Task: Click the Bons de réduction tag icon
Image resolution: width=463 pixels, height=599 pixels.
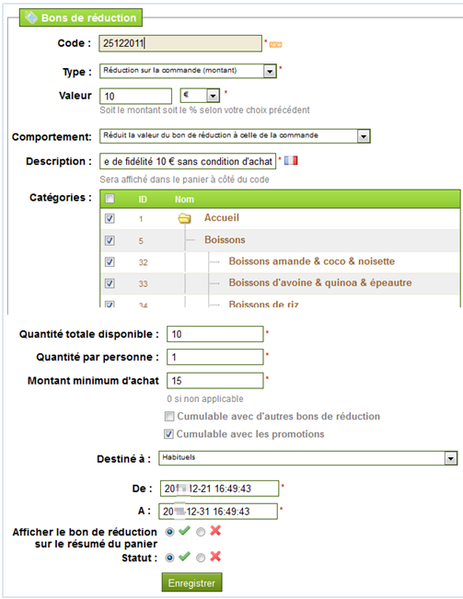Action: coord(31,17)
